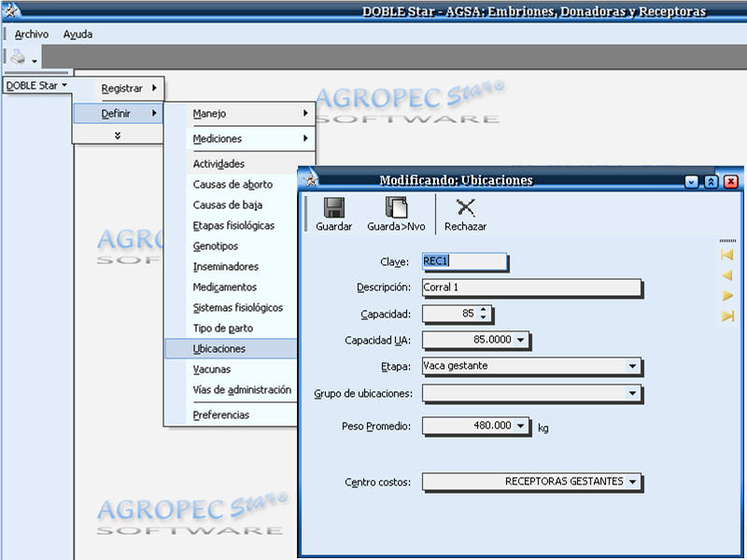Click star icon in Ubicaciones dialog title
This screenshot has width=747, height=560.
(311, 179)
